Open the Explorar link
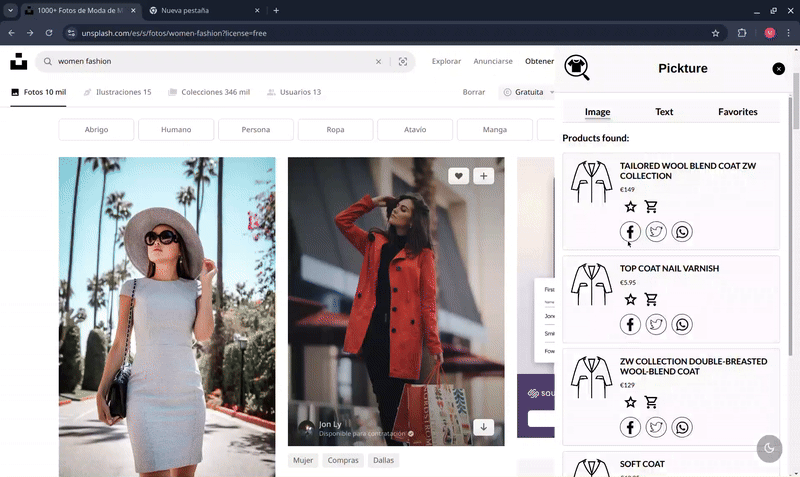This screenshot has height=477, width=800. click(x=446, y=61)
